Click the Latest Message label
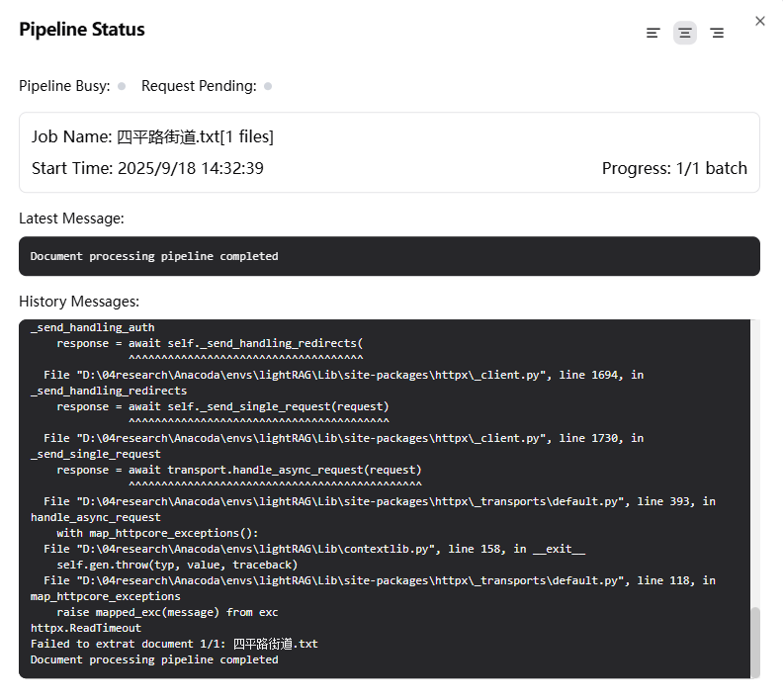 (x=71, y=219)
